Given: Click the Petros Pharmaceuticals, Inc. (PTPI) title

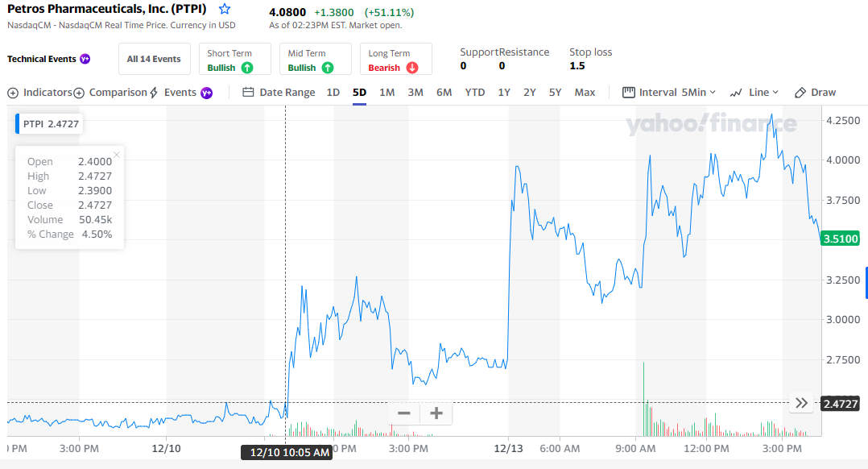Looking at the screenshot, I should pos(107,9).
